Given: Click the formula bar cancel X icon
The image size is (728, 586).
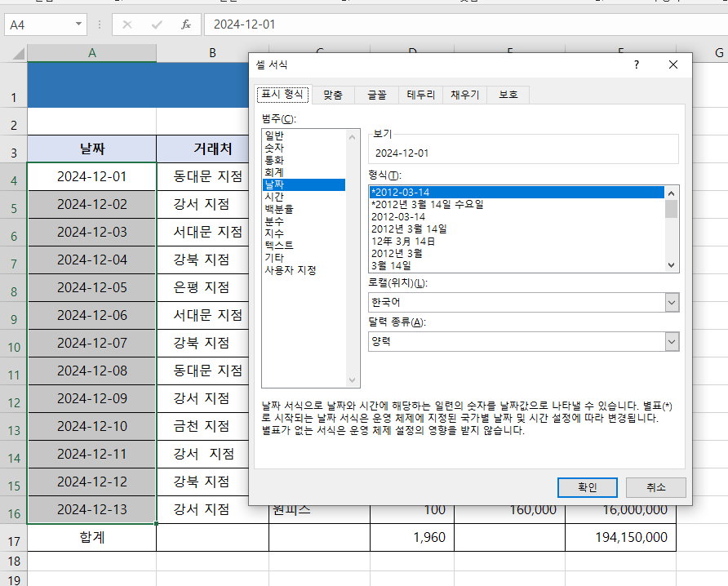Looking at the screenshot, I should point(127,24).
